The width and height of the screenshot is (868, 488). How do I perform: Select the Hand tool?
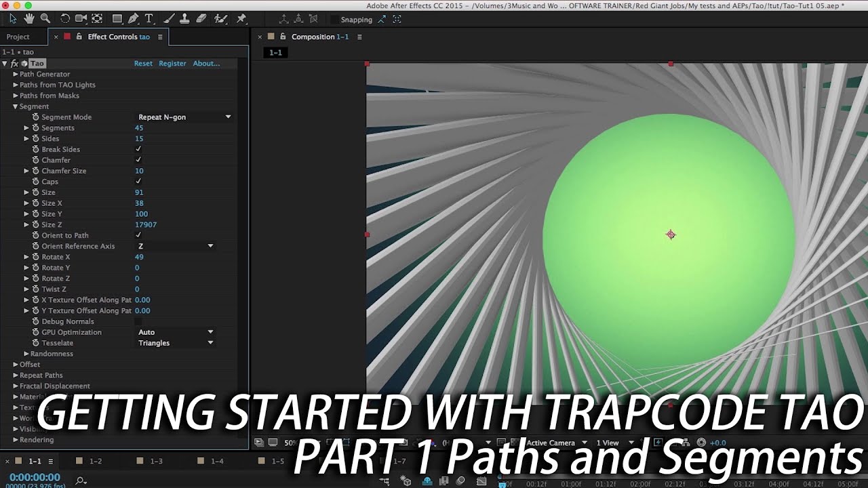tap(29, 19)
